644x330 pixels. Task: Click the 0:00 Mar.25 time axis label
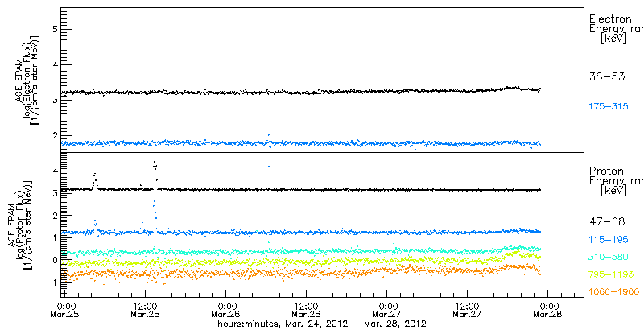point(67,311)
